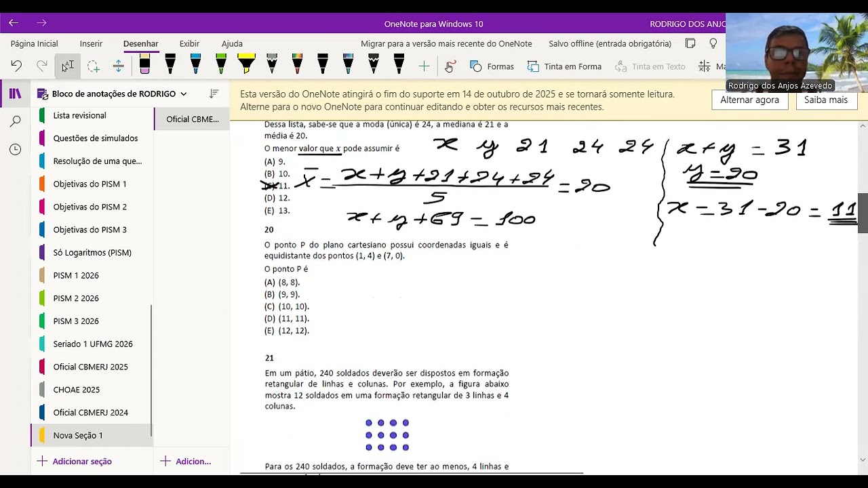Screen dimensions: 868x488
Task: Open the PISM 1 2026 section
Action: tap(91, 275)
